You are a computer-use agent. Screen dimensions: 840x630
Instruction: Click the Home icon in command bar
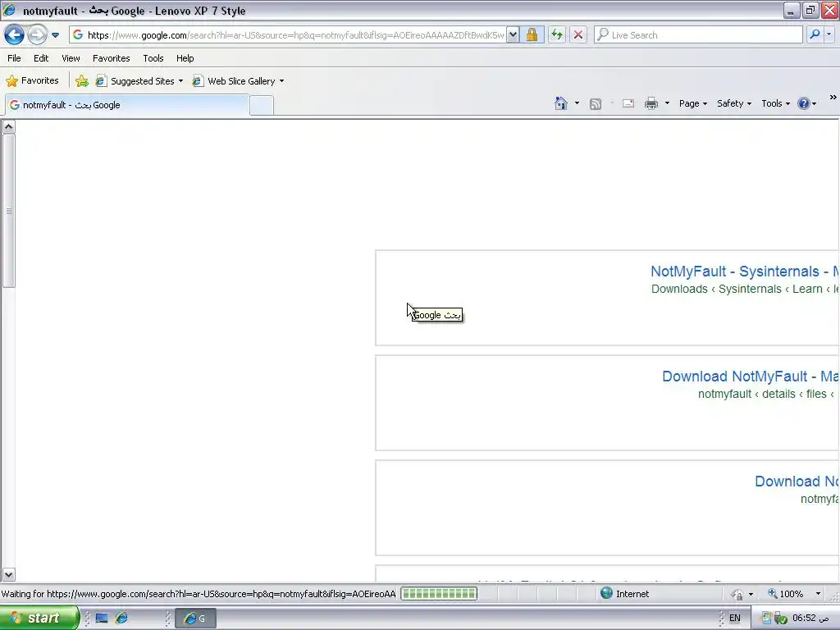click(561, 103)
